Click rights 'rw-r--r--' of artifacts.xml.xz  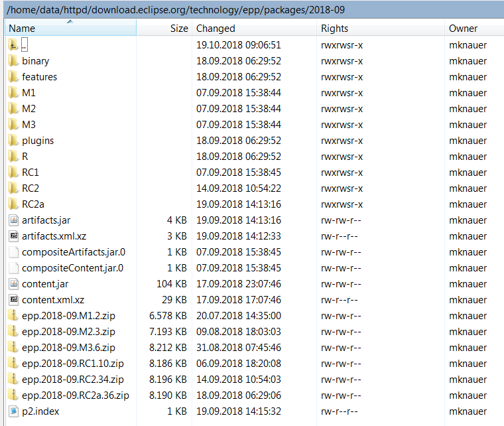(x=339, y=236)
